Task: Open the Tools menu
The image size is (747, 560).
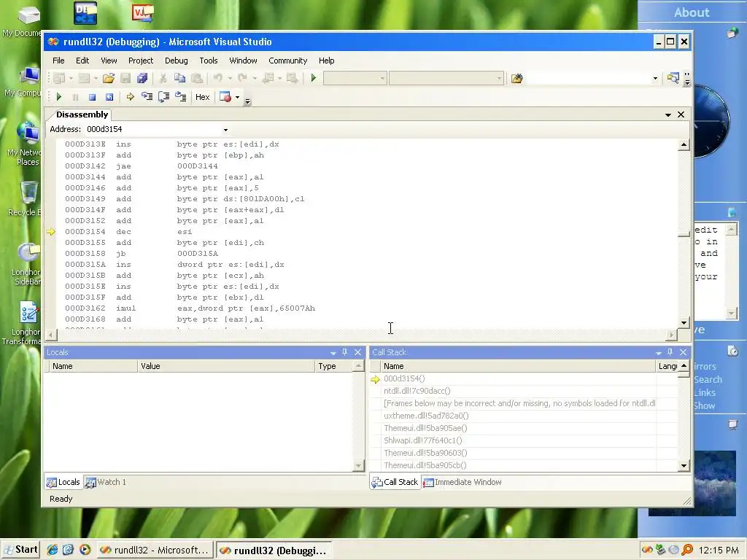Action: pos(208,61)
